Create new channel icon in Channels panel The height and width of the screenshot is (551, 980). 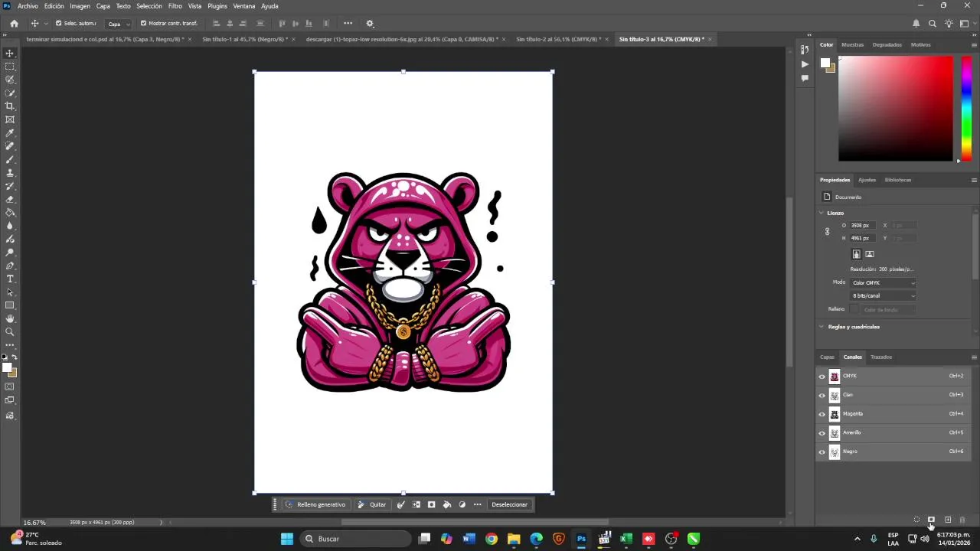coord(948,520)
